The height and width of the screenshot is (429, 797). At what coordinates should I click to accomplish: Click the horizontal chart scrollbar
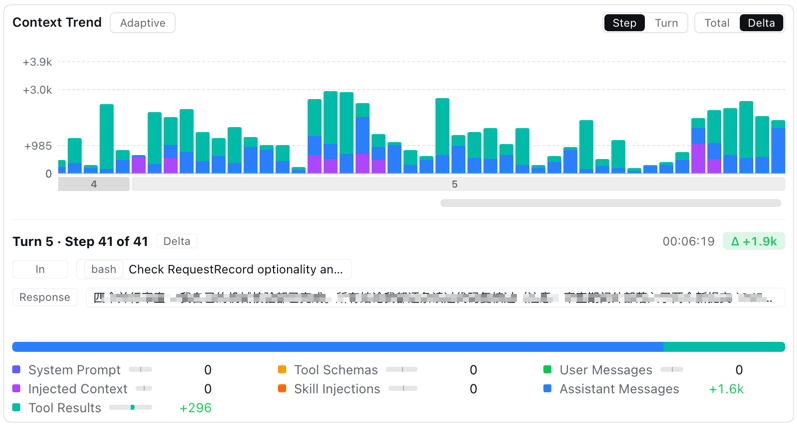tap(610, 203)
